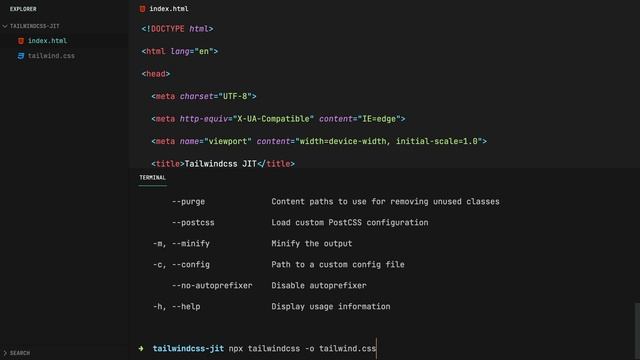Click the HTML icon on the index.html tab

[142, 9]
